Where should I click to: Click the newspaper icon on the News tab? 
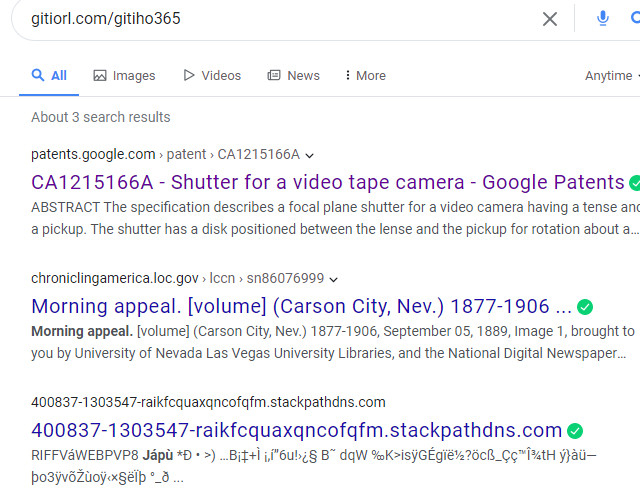pos(274,75)
